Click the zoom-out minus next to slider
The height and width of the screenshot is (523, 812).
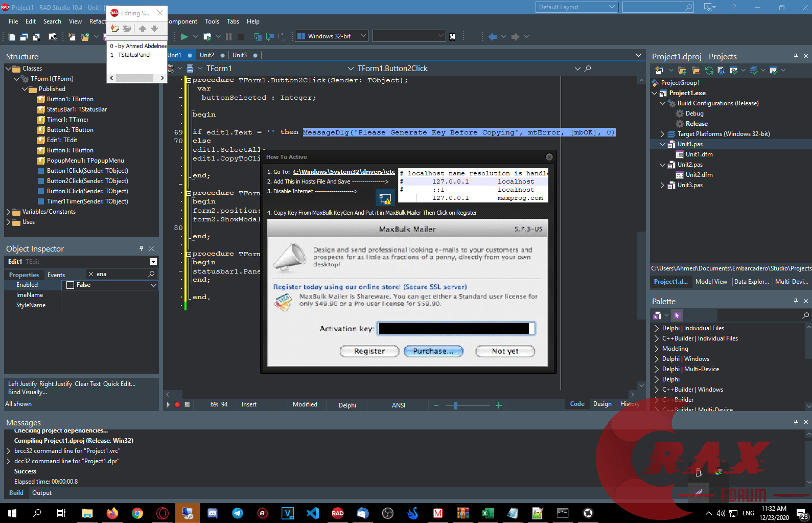[x=436, y=405]
